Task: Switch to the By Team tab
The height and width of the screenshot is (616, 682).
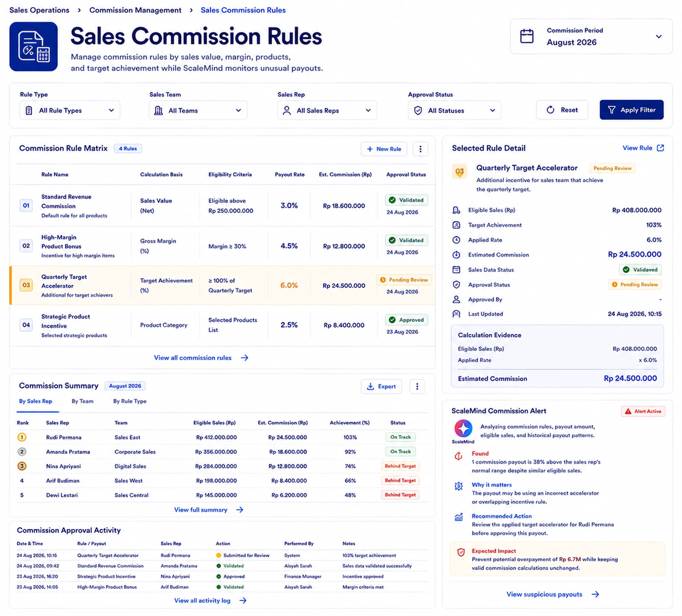Action: tap(82, 401)
